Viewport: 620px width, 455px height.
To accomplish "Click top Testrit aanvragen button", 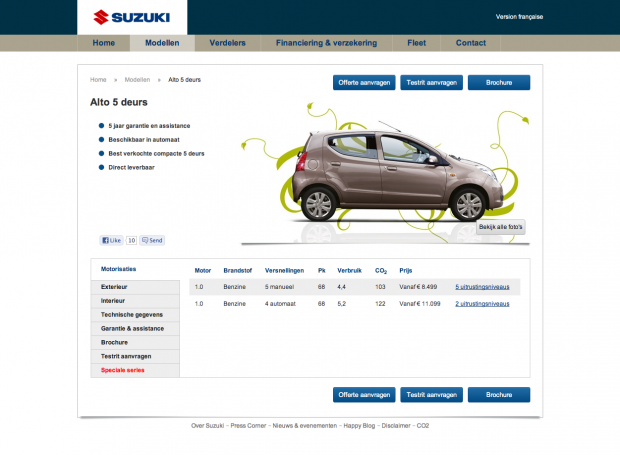I will coord(431,83).
